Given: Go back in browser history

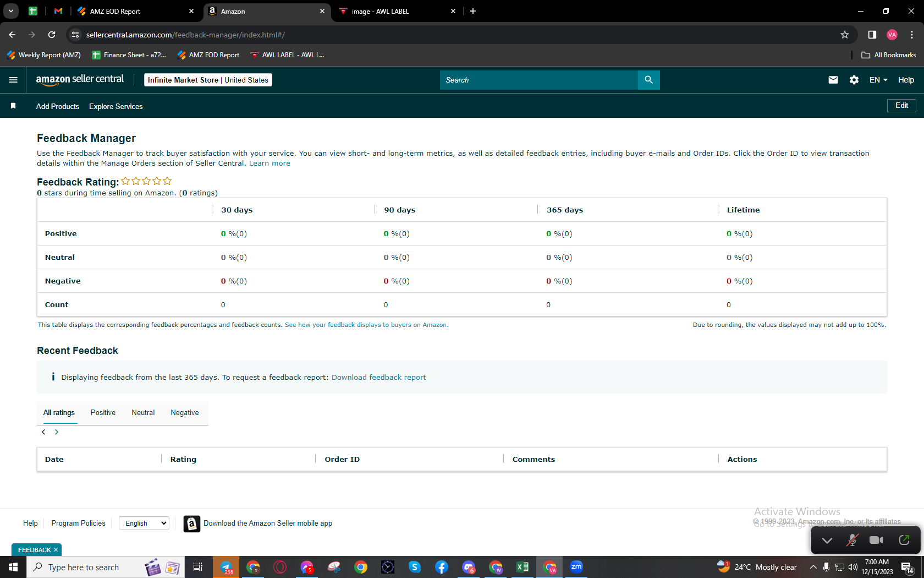Looking at the screenshot, I should click(x=12, y=35).
